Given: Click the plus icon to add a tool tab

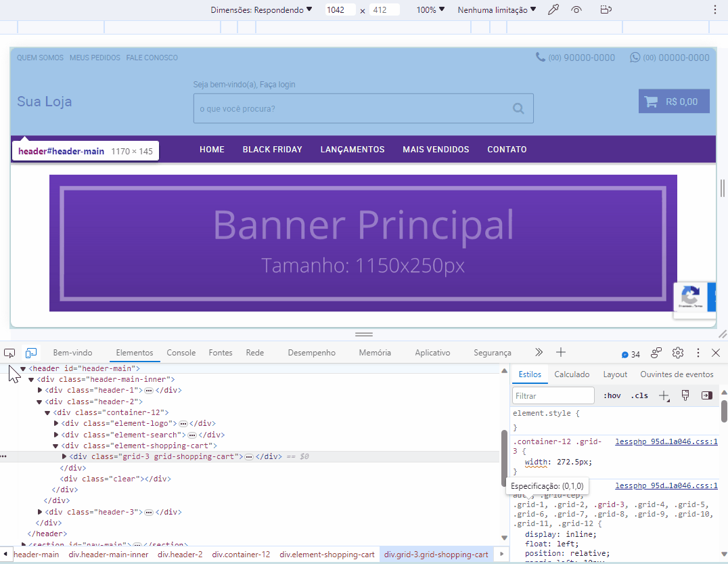Looking at the screenshot, I should point(561,353).
